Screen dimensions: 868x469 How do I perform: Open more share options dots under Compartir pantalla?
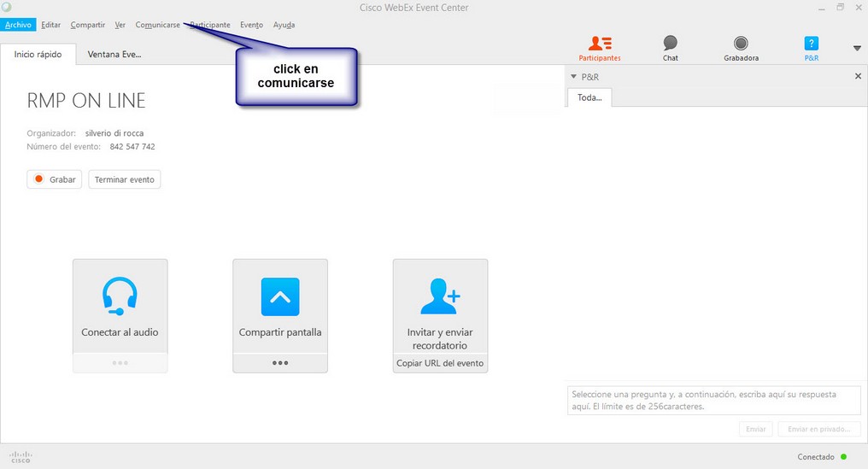(280, 363)
